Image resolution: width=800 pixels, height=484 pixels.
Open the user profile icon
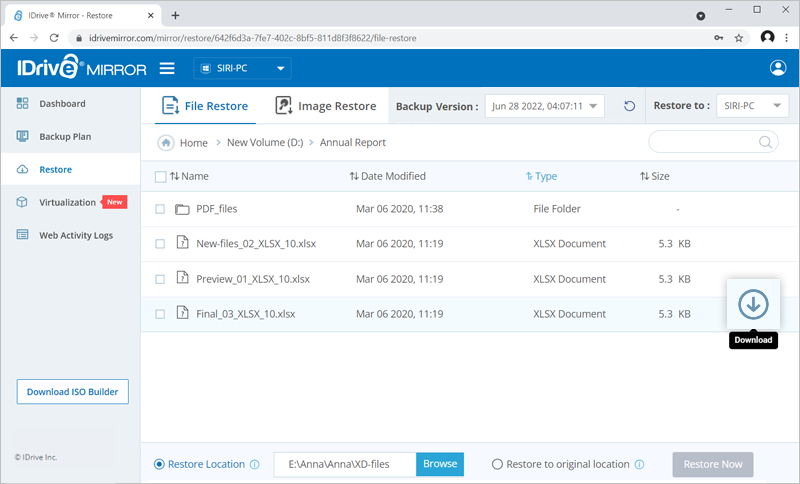coord(778,68)
